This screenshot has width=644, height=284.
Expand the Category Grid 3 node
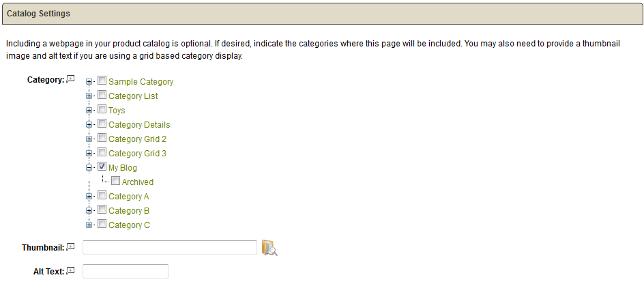pos(89,154)
